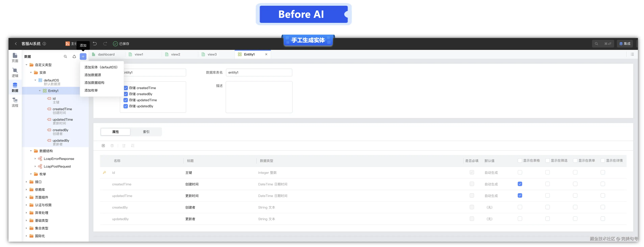The width and height of the screenshot is (644, 247).
Task: Switch to 逻辑 sidebar section
Action: pos(15,72)
